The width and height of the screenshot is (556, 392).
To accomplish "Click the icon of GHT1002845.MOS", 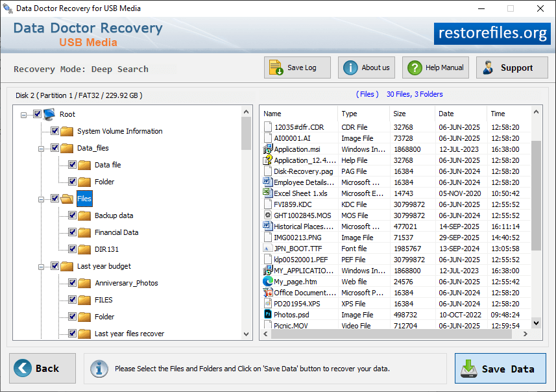I will (268, 215).
